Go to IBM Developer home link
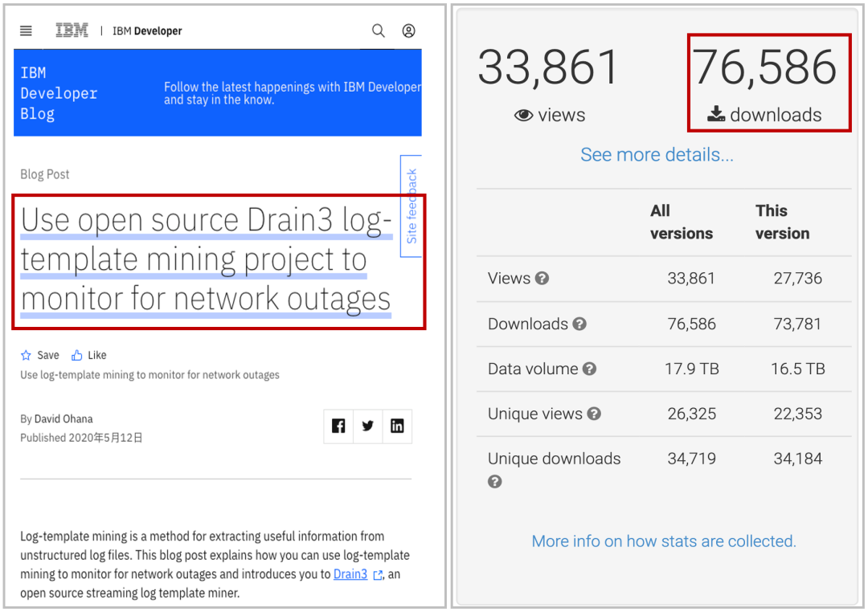The width and height of the screenshot is (868, 612). pos(147,31)
